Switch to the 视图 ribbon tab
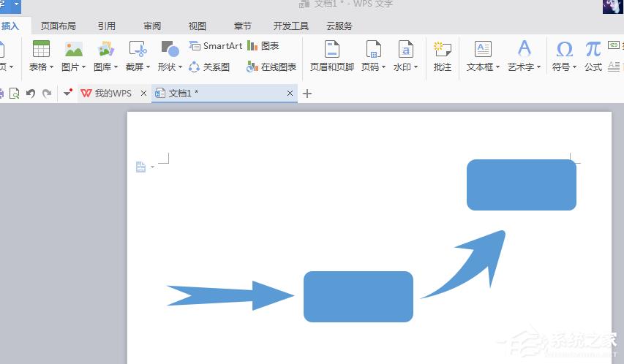 pyautogui.click(x=198, y=26)
